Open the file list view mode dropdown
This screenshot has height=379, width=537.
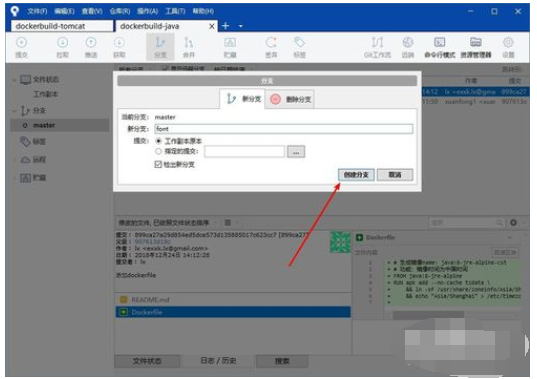click(x=231, y=223)
